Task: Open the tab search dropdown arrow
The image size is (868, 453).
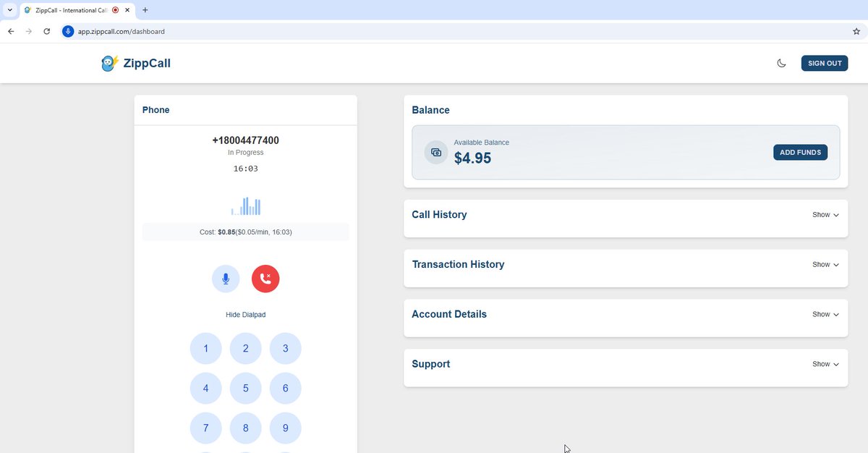Action: point(9,10)
